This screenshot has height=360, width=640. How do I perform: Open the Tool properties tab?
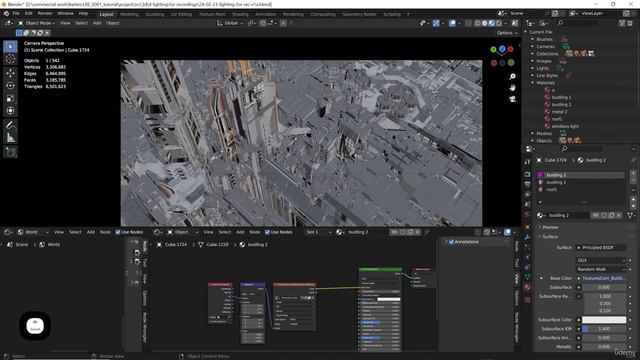(527, 162)
